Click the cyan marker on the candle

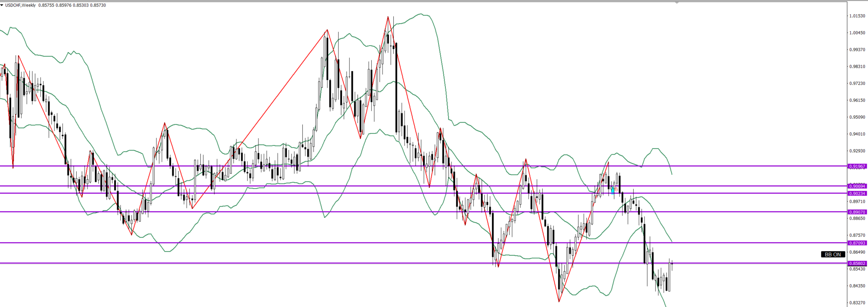[613, 190]
